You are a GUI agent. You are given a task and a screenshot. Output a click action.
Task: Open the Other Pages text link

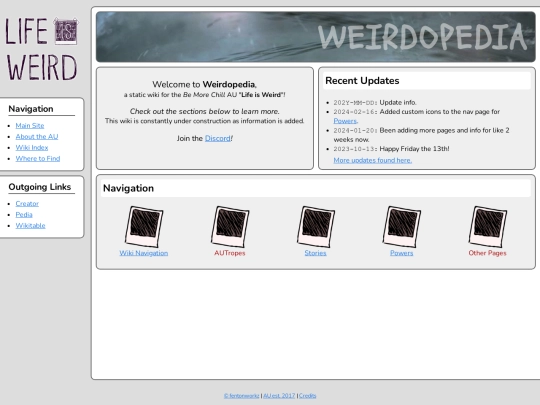487,253
